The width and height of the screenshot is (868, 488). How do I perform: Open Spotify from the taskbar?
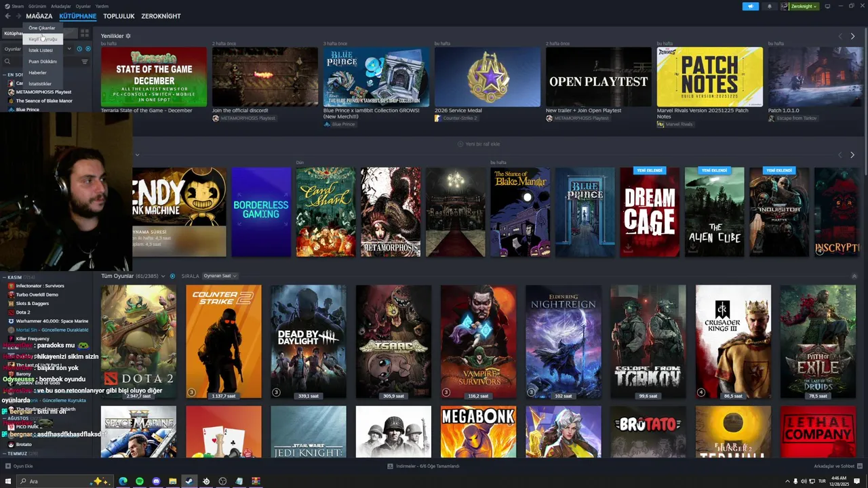pos(140,481)
